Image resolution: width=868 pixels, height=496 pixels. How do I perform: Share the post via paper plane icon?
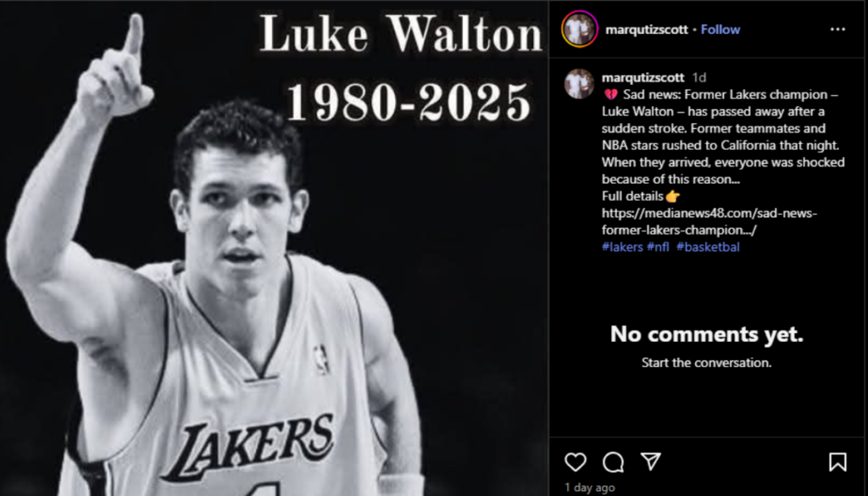(650, 461)
